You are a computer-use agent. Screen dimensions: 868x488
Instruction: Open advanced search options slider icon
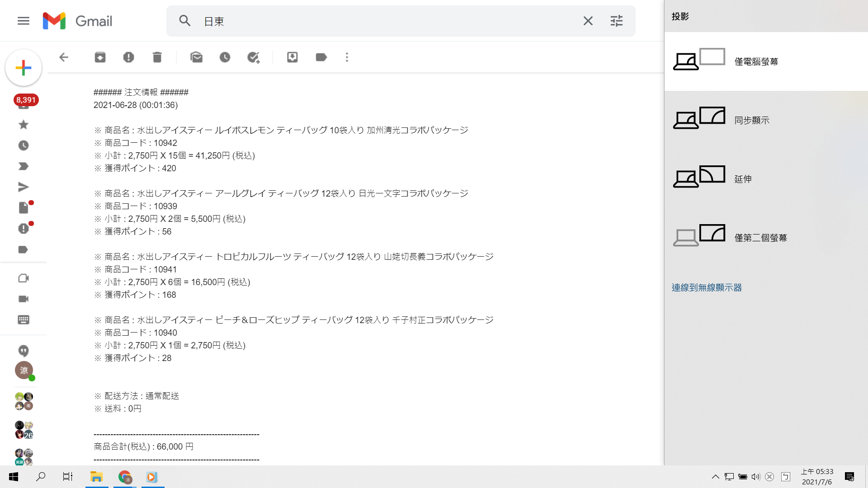point(616,21)
